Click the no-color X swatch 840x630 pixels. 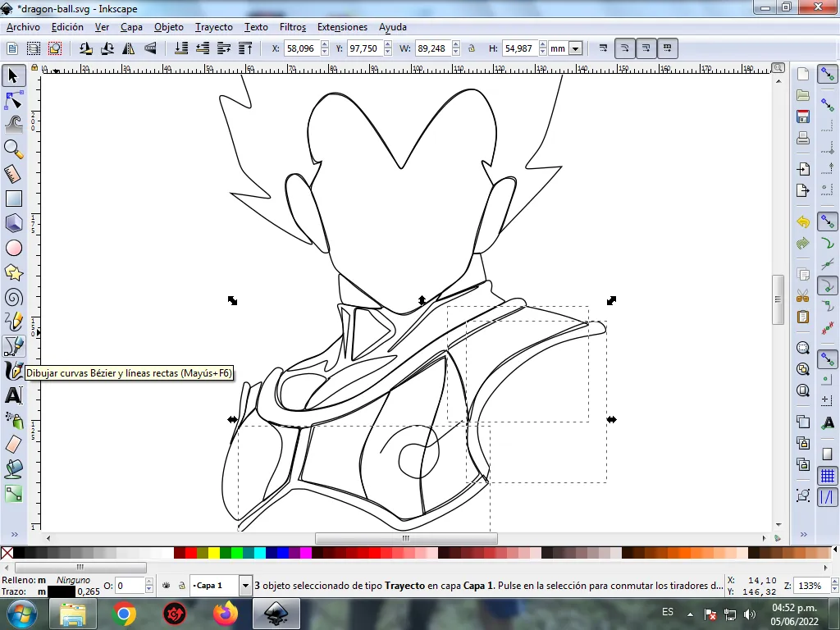tap(7, 553)
